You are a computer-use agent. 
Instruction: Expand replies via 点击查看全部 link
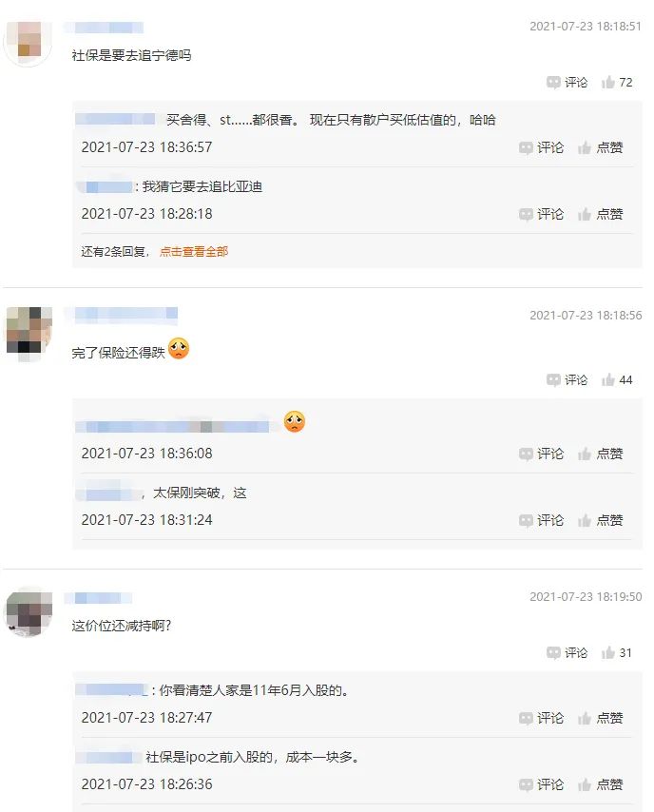tap(194, 252)
